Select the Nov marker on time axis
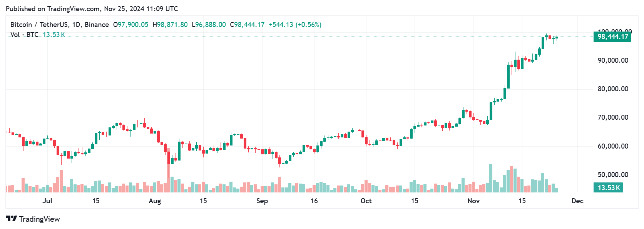This screenshot has width=644, height=229. [x=473, y=201]
